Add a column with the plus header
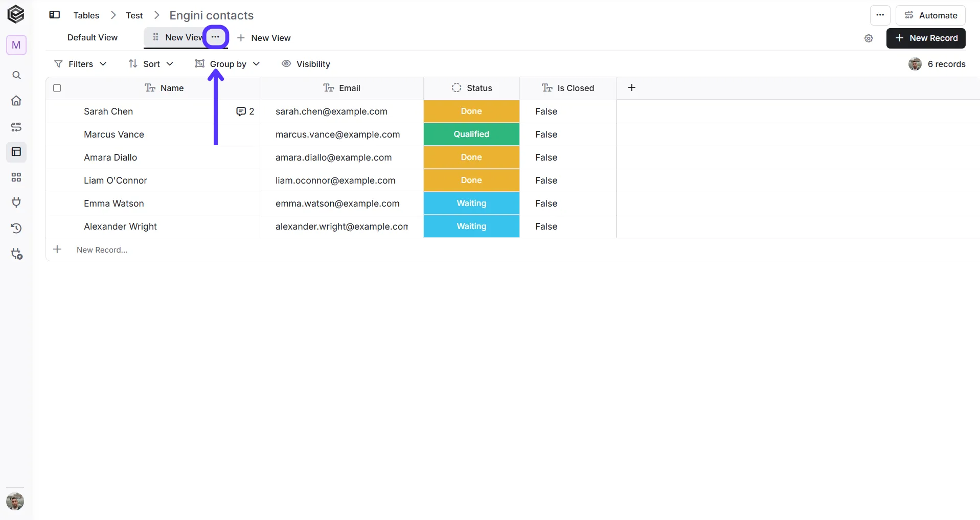980x520 pixels. pyautogui.click(x=632, y=88)
